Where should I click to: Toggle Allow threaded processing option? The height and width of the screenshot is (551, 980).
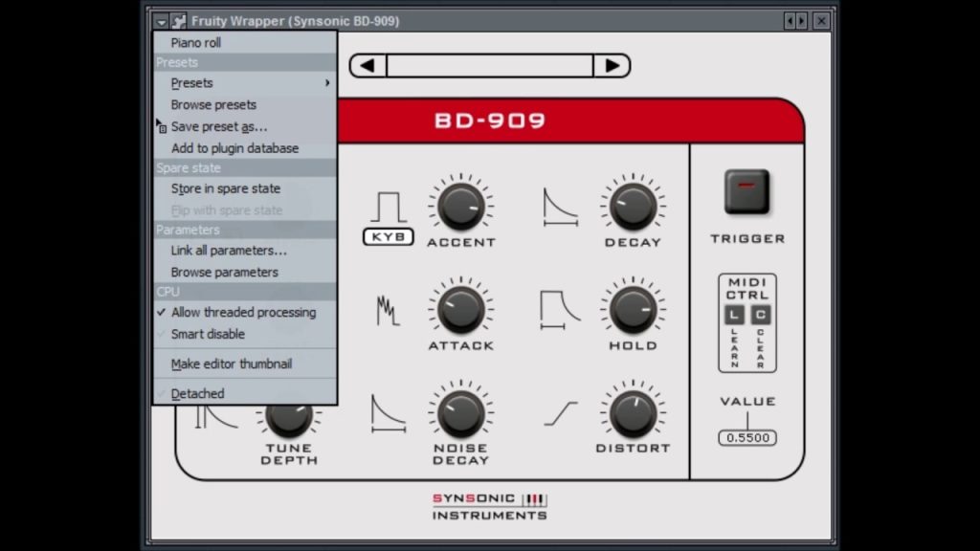(244, 313)
